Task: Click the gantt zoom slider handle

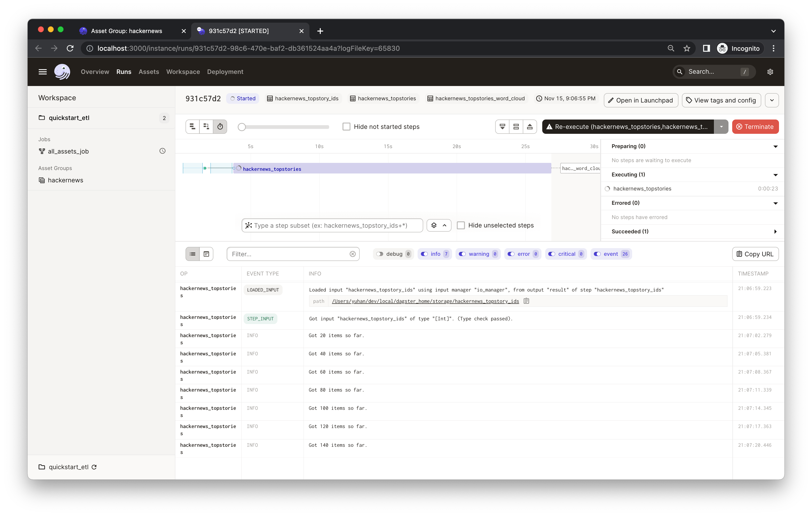Action: coord(241,127)
